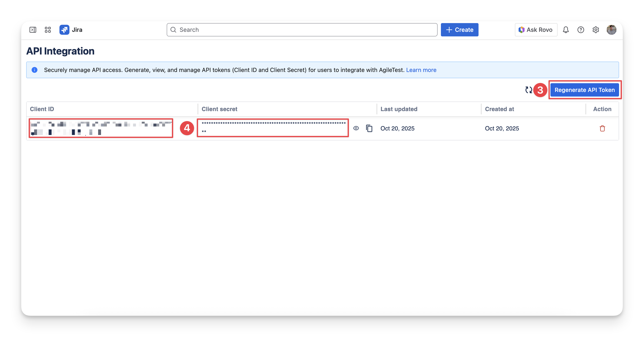Reveal the client secret with eye icon

pos(356,128)
